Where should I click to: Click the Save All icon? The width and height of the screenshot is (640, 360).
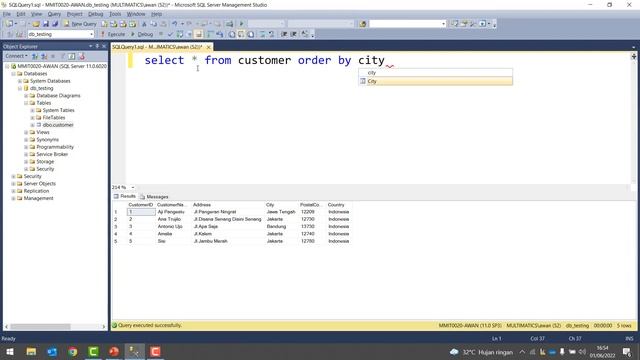[55, 24]
